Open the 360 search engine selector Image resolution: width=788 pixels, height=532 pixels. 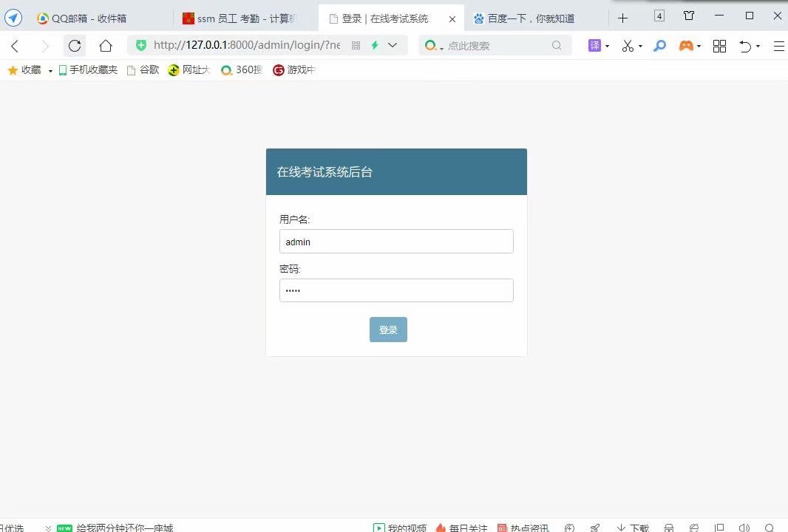tap(433, 46)
